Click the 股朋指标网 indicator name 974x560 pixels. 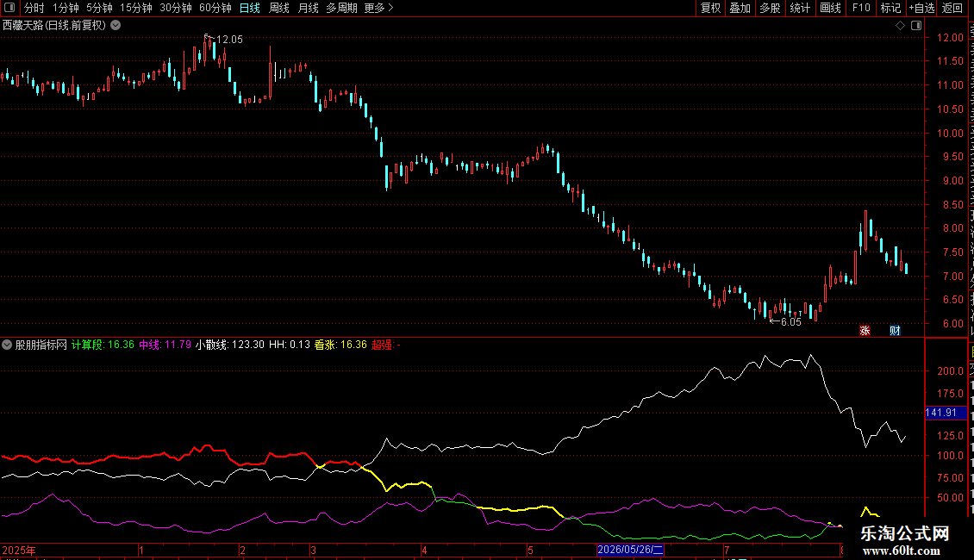[x=41, y=345]
